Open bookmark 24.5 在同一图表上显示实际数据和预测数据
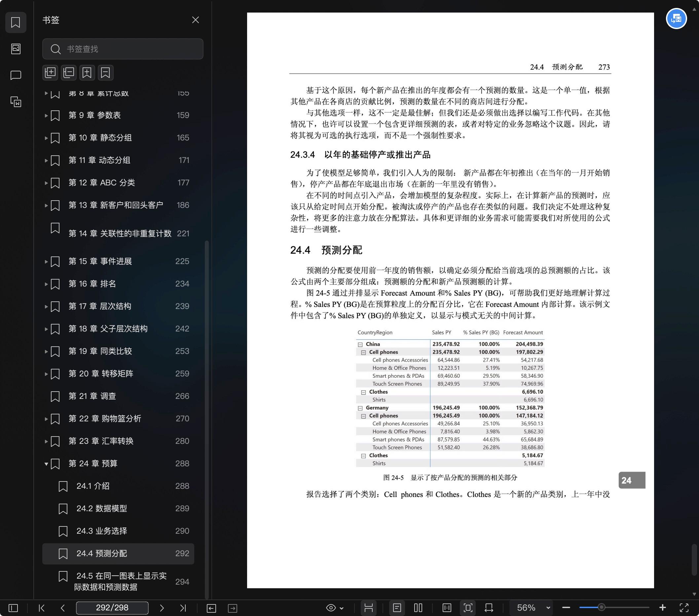Viewport: 699px width, 616px height. click(118, 582)
